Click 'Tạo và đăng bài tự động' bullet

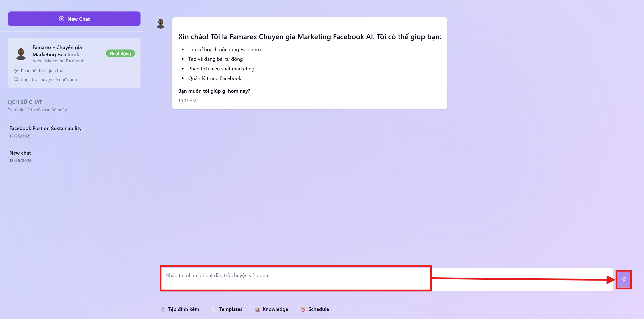(215, 59)
